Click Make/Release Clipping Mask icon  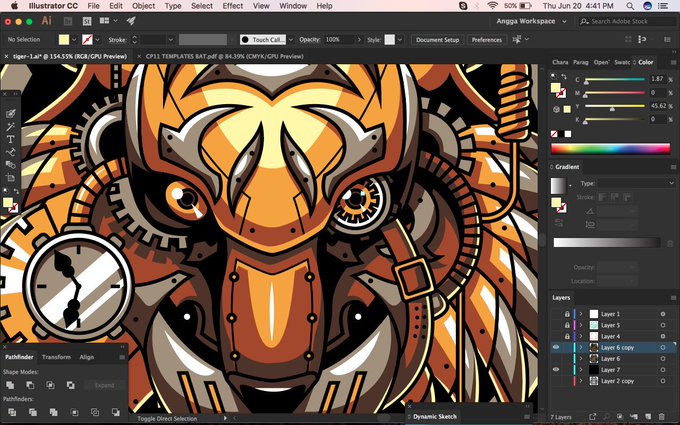tap(620, 417)
